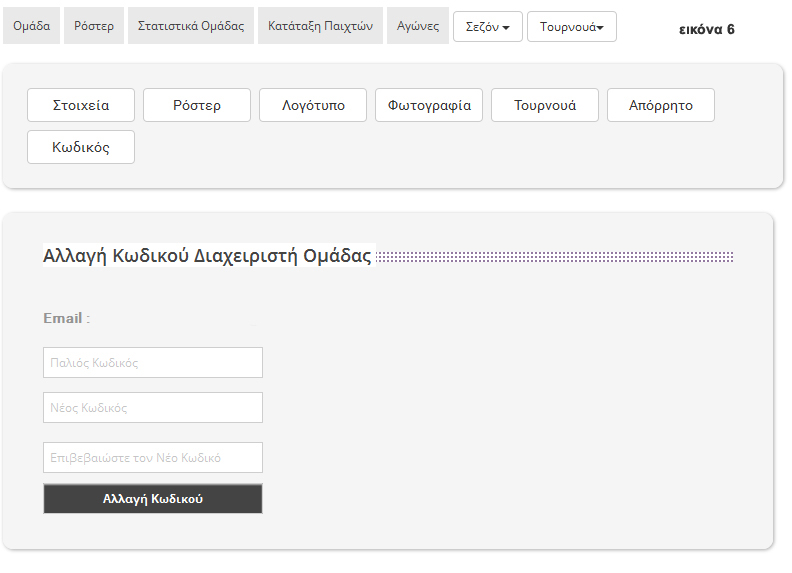The image size is (792, 573).
Task: Select the Αγώνες tab
Action: [418, 26]
